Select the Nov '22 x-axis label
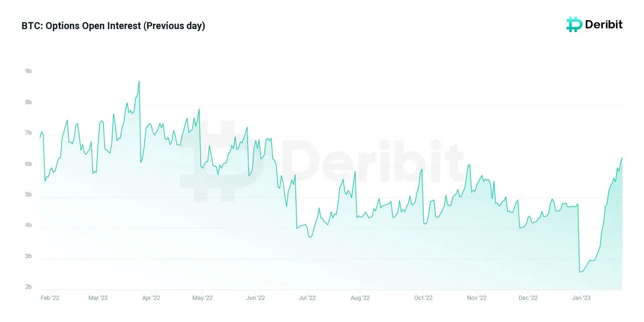 (x=476, y=298)
